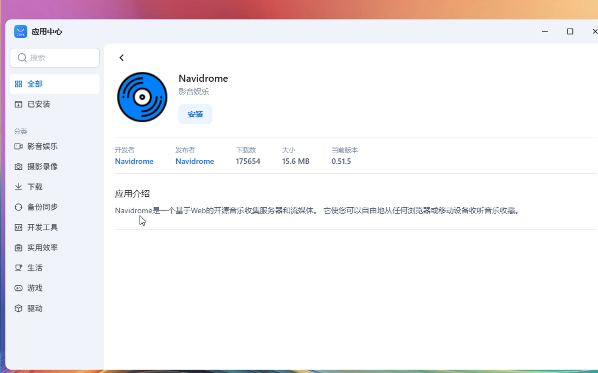This screenshot has width=598, height=373.
Task: Open the 生活 category
Action: (55, 268)
